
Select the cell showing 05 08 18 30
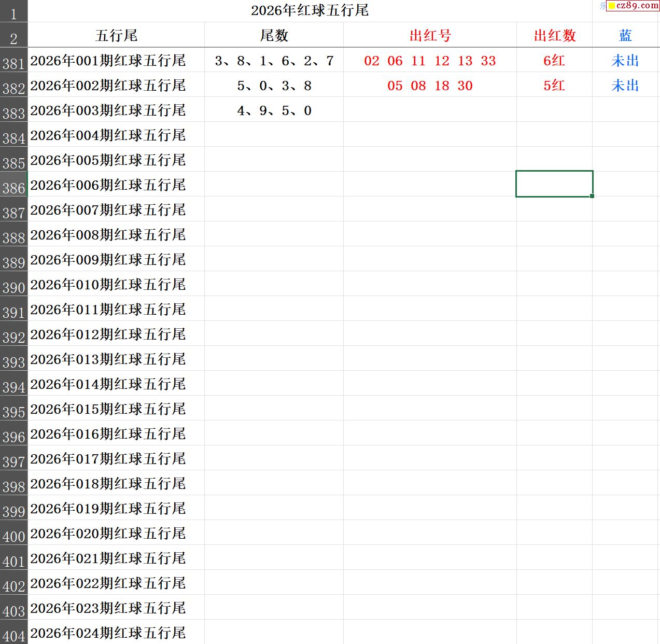[x=430, y=86]
